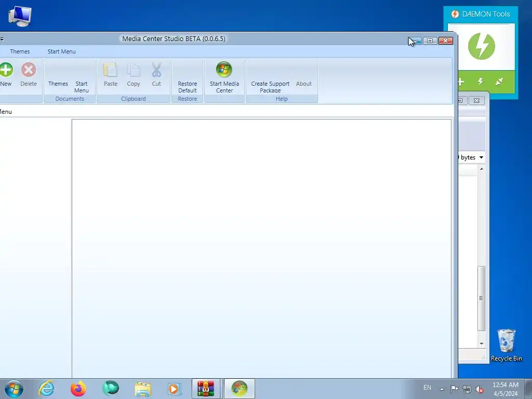Viewport: 532px width, 399px height.
Task: Click the Copy icon
Action: tap(134, 70)
